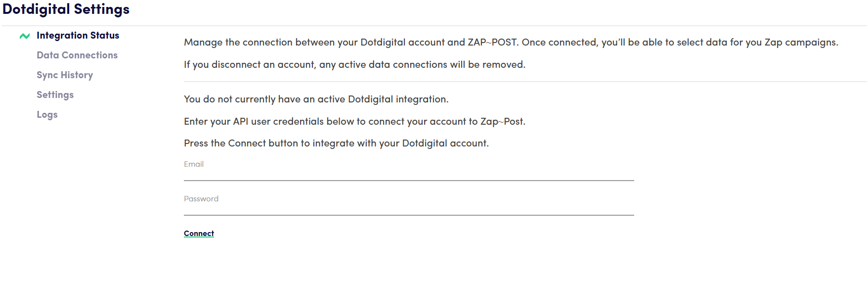Click the Email field label
This screenshot has width=868, height=286.
(194, 164)
